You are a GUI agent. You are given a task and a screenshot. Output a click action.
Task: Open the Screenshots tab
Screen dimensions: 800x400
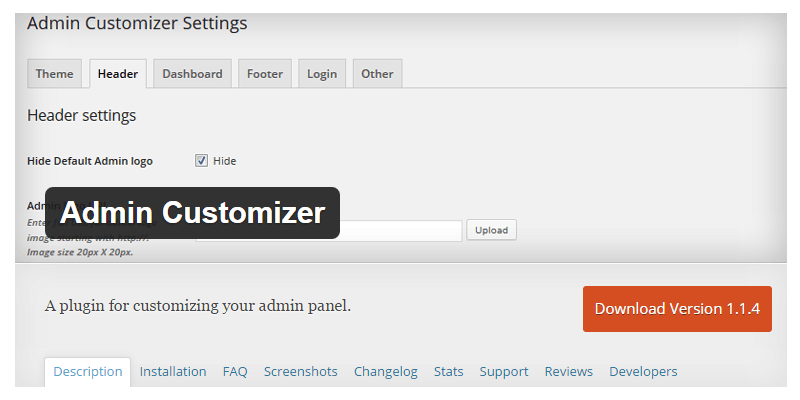coord(301,371)
